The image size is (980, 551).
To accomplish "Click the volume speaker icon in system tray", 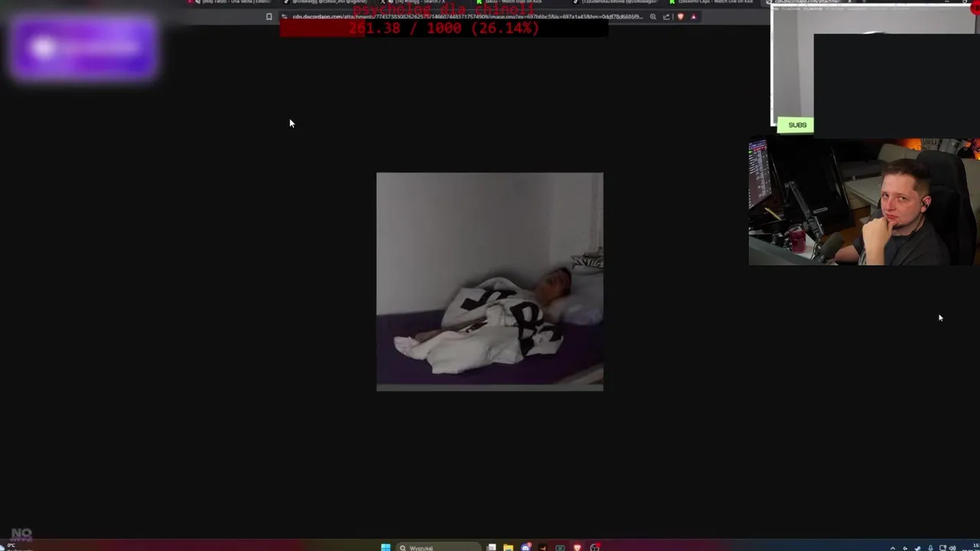I will click(952, 548).
